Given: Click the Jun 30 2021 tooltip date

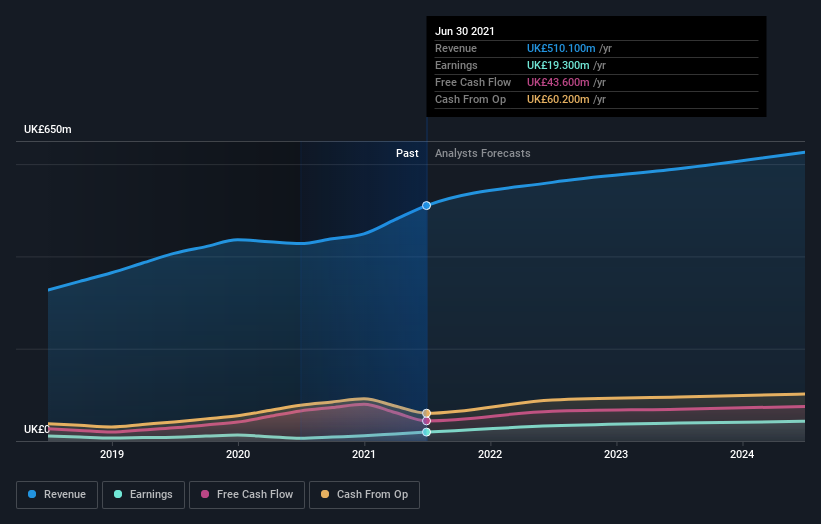Looking at the screenshot, I should tap(465, 31).
